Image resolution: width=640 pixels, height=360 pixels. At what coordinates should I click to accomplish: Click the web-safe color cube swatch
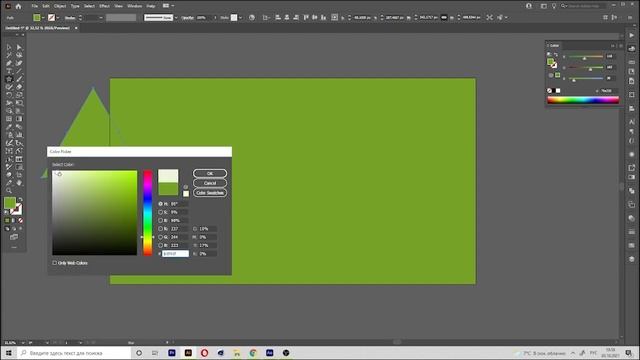click(186, 194)
